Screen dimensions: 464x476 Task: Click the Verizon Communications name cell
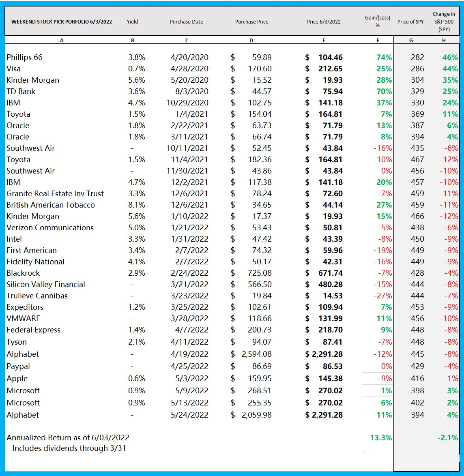click(50, 228)
